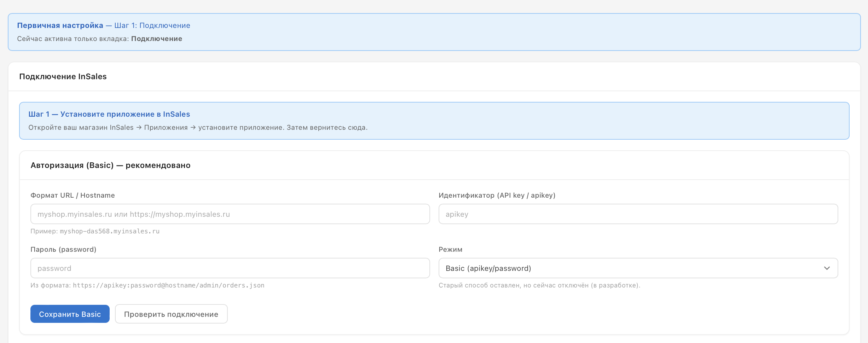Focus the apikey identifier input field
This screenshot has height=343, width=868.
click(x=638, y=214)
